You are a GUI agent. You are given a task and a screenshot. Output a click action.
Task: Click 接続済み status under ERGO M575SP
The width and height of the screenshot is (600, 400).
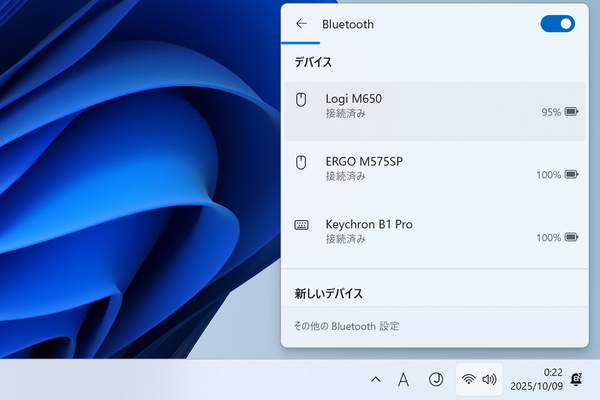coord(346,176)
